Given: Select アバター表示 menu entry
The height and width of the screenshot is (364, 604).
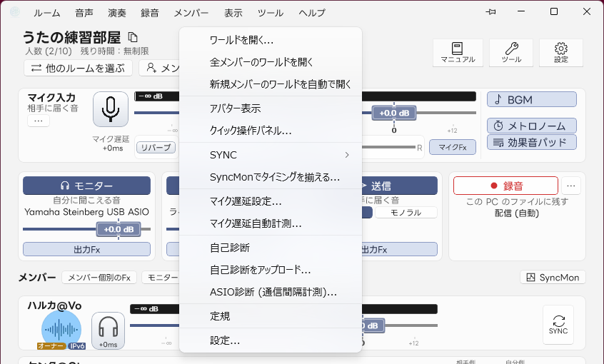Looking at the screenshot, I should click(271, 108).
